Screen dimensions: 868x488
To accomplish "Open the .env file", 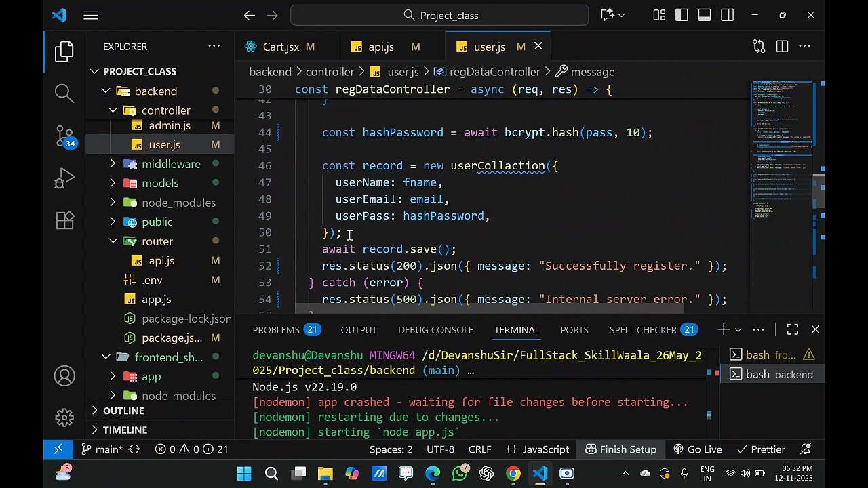I will point(160,280).
